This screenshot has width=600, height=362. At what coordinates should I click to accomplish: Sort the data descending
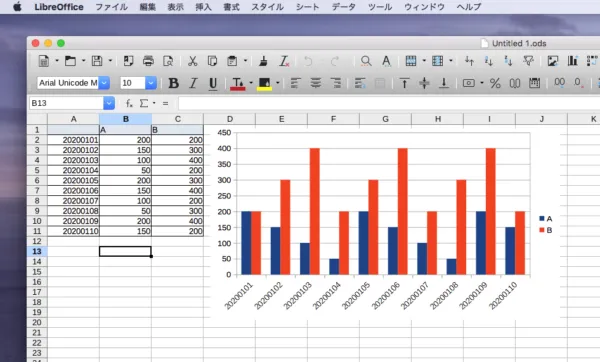click(x=508, y=61)
